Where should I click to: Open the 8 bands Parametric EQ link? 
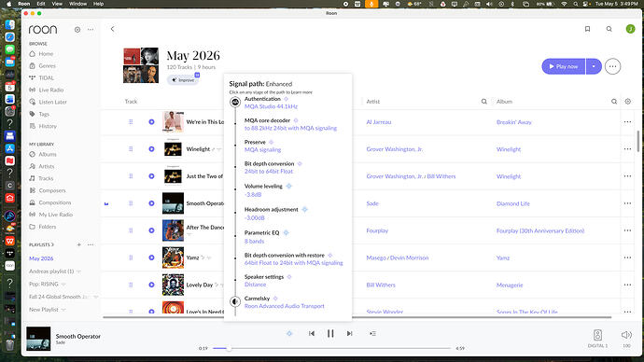point(254,242)
